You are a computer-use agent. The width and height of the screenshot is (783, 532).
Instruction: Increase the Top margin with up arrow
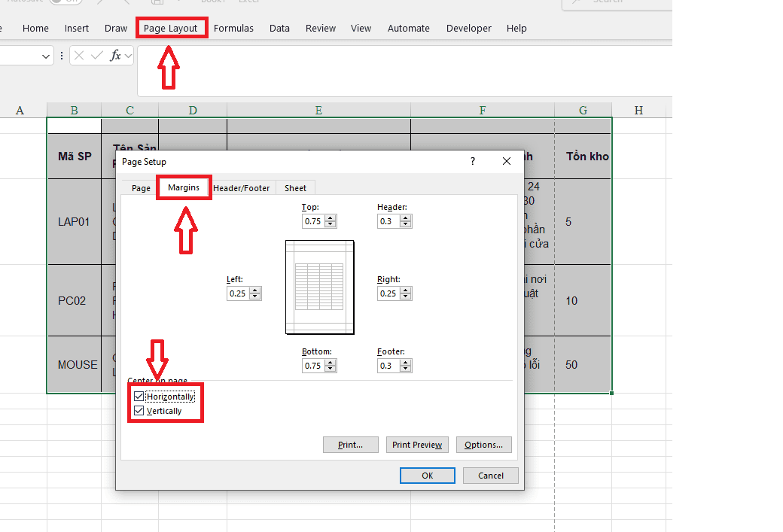pos(331,218)
